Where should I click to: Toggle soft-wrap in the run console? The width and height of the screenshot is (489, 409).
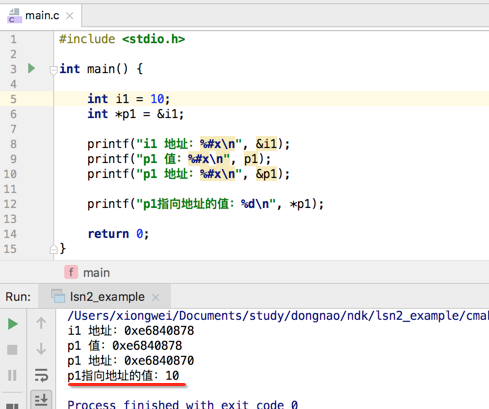pyautogui.click(x=41, y=375)
